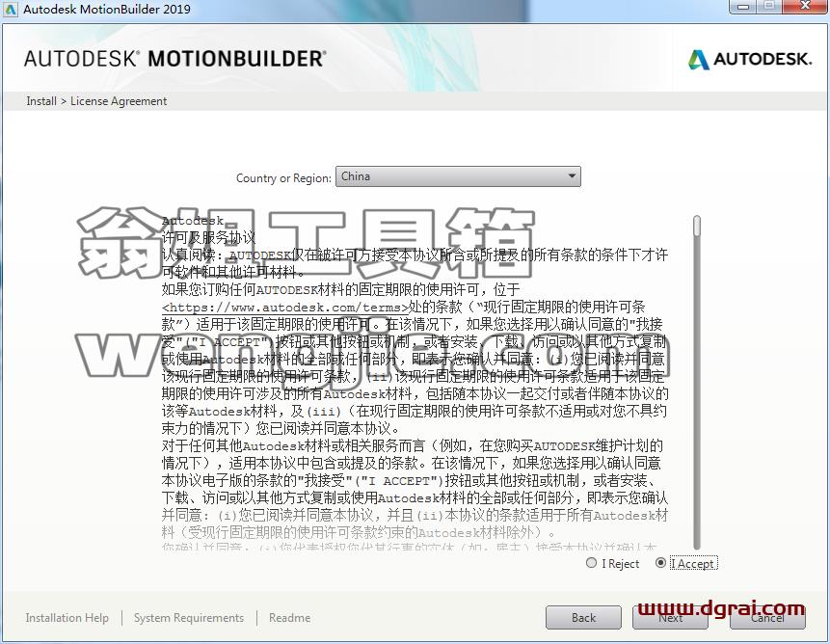Click the MotionBuilder title bar app icon
This screenshot has height=644, width=830.
click(x=10, y=9)
